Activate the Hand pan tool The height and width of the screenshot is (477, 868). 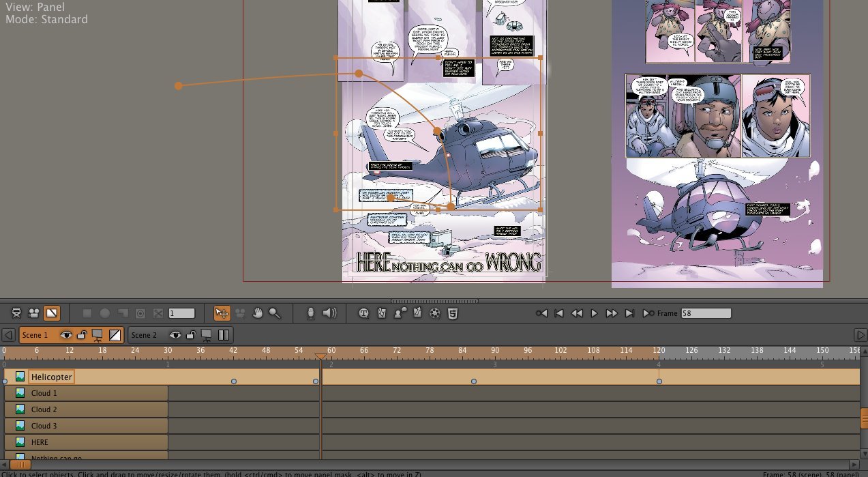coord(258,313)
